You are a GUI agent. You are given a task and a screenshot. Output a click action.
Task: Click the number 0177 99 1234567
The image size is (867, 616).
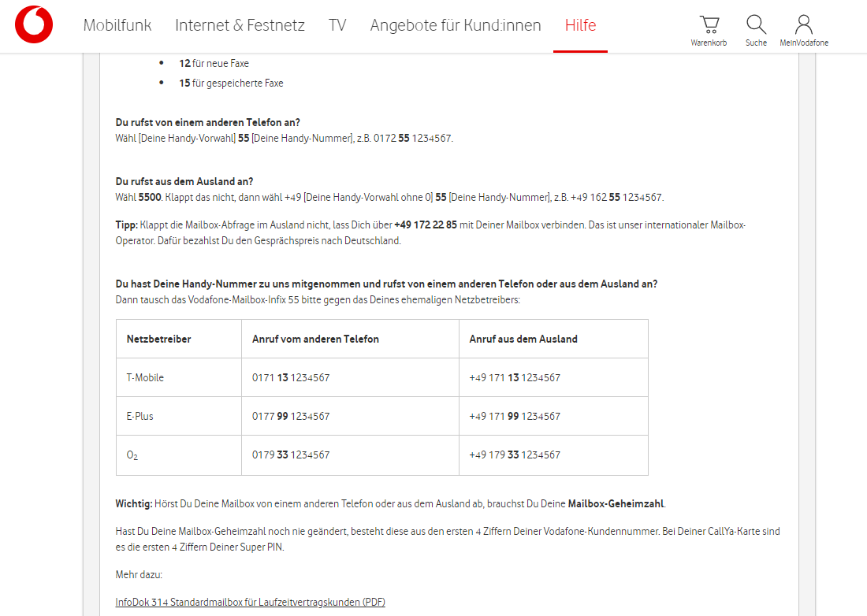click(291, 417)
